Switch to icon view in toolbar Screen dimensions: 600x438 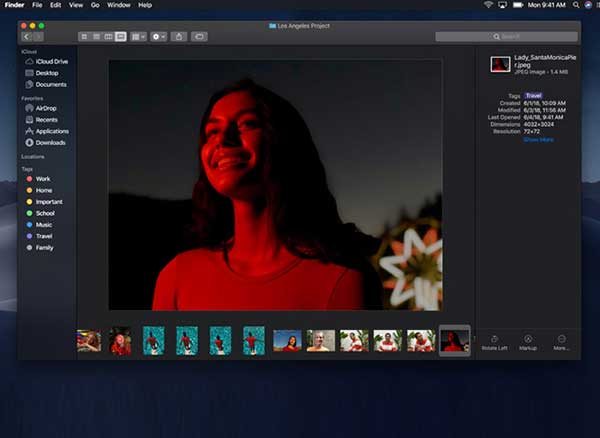point(84,37)
